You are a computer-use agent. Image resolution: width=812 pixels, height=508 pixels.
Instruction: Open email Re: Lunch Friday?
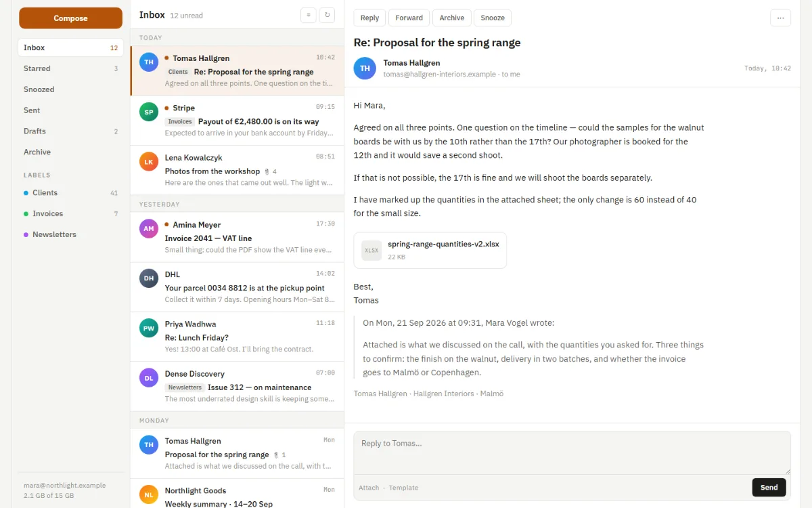pos(237,337)
